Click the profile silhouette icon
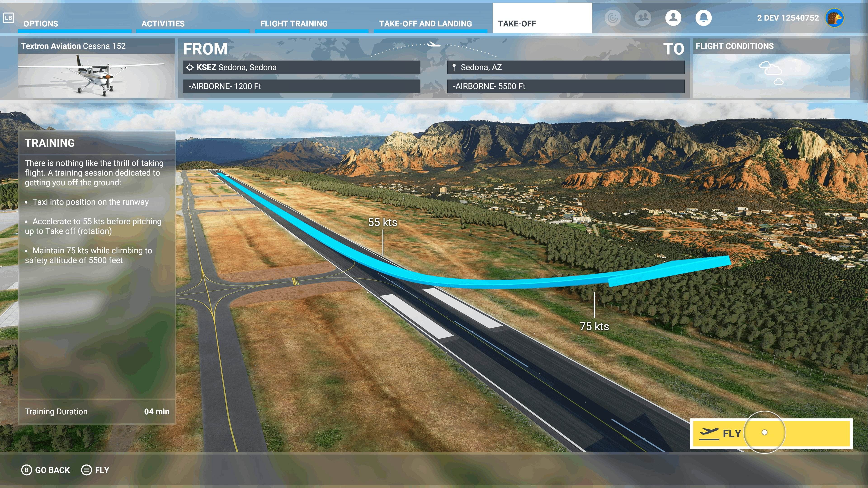The image size is (868, 488). point(673,19)
